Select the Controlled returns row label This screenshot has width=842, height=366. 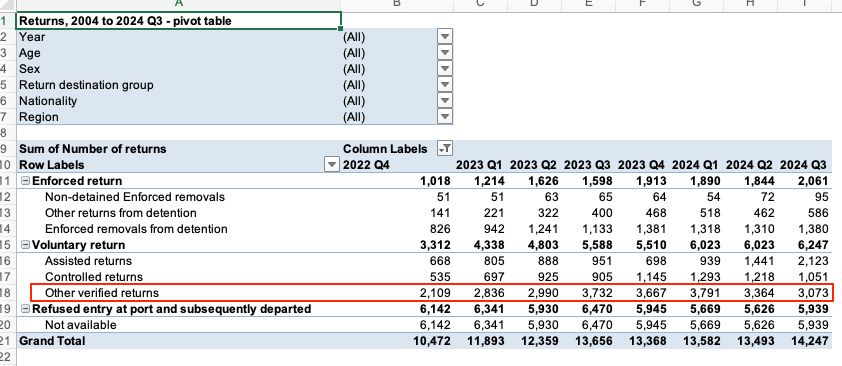94,277
